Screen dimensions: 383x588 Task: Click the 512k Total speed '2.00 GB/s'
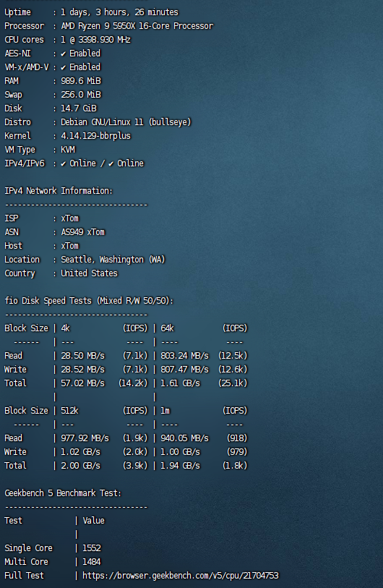coord(80,466)
